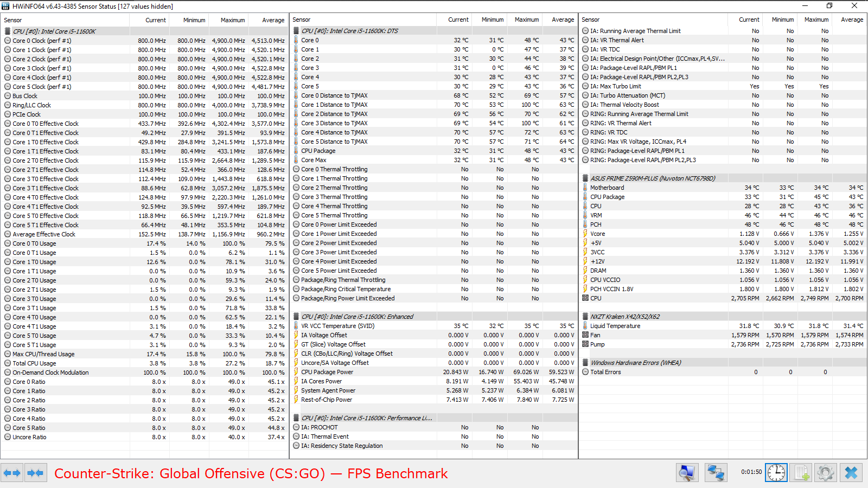868x488 pixels.
Task: Click the left pane Current column header
Action: (x=150, y=20)
